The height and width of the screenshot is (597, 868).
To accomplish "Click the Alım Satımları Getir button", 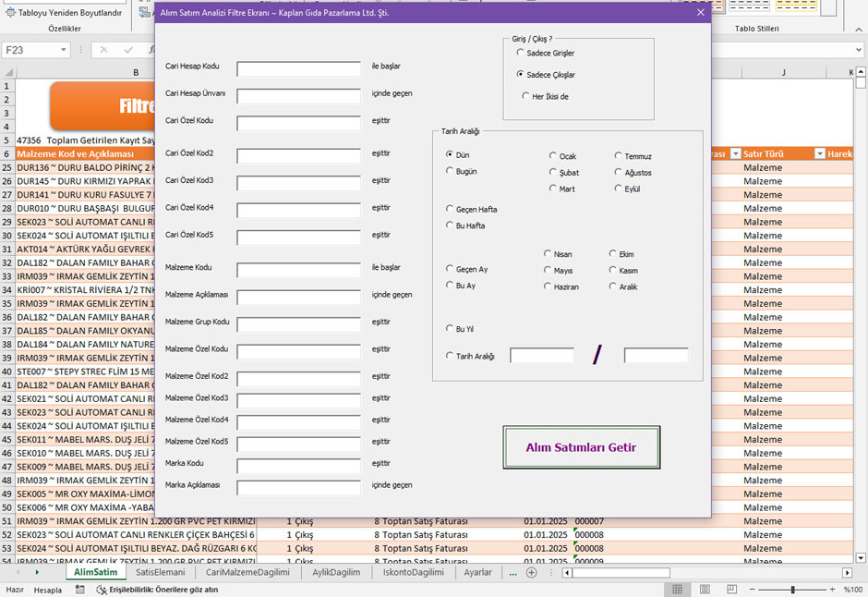I will tap(581, 447).
